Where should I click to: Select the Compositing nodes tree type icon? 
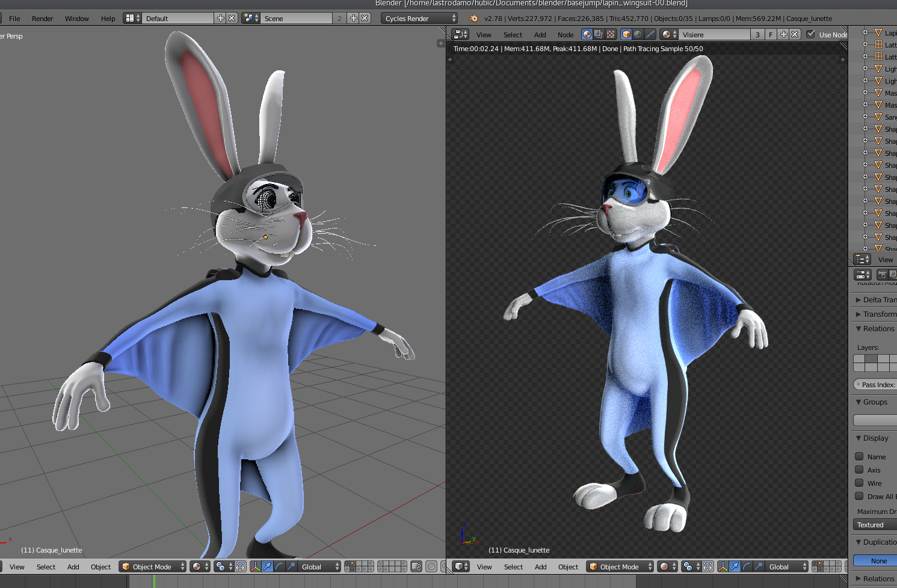click(599, 34)
